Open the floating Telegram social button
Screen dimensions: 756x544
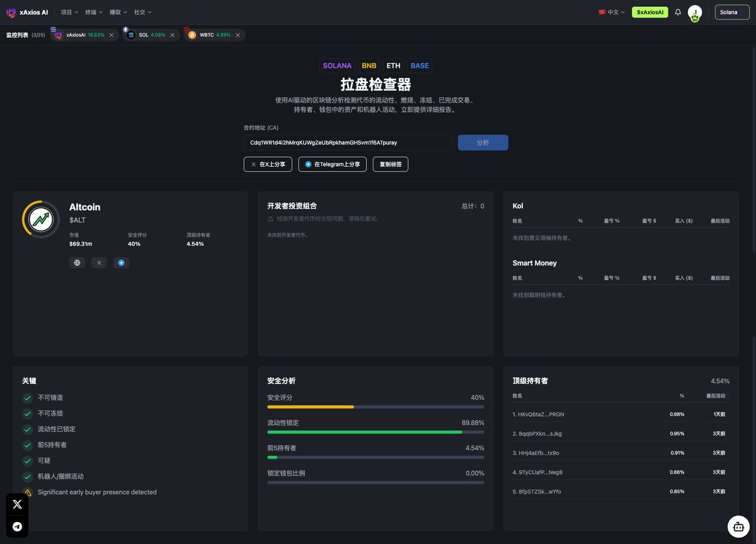click(x=17, y=527)
